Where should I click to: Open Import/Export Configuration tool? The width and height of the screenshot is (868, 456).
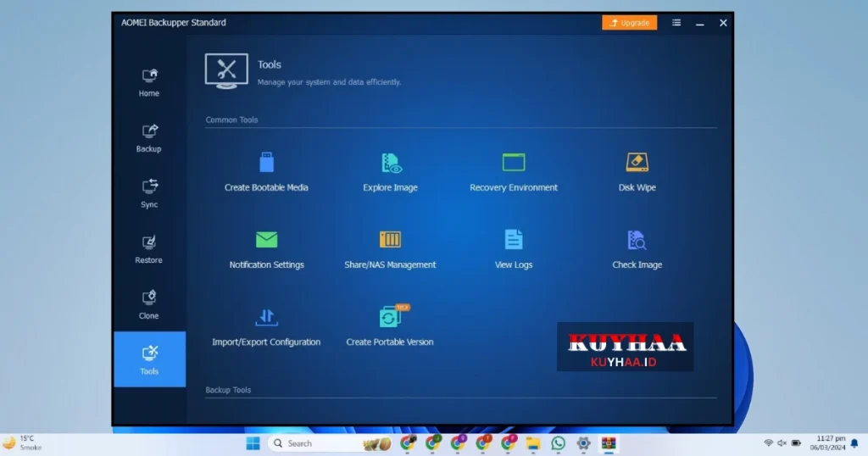(x=266, y=327)
